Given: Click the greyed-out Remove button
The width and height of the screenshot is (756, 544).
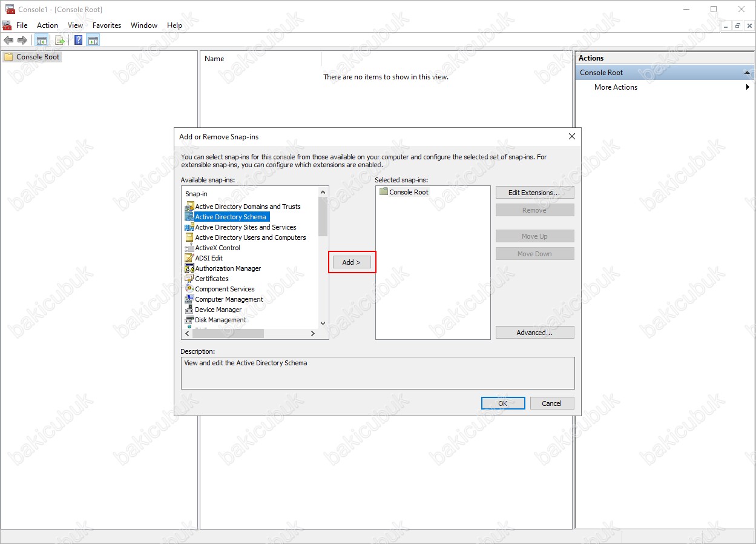Looking at the screenshot, I should pos(534,210).
